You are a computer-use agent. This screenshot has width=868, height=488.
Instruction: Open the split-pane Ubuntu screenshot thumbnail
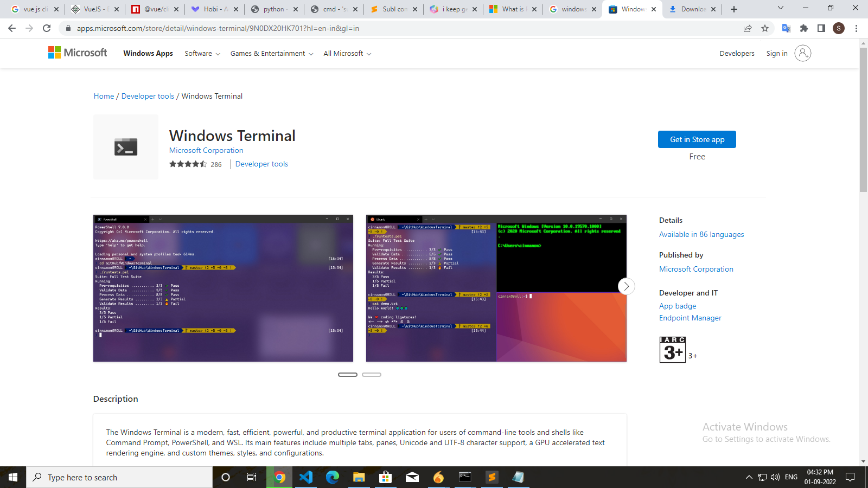pyautogui.click(x=496, y=288)
